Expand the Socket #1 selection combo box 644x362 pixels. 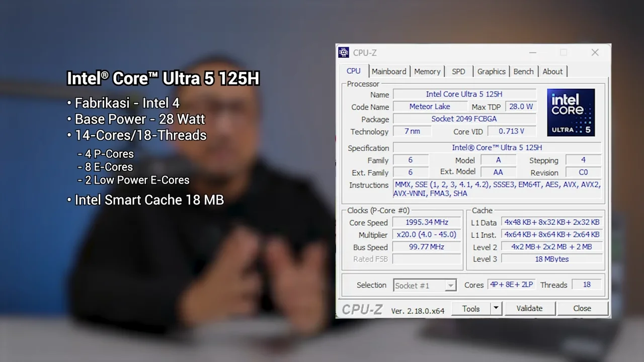[450, 286]
